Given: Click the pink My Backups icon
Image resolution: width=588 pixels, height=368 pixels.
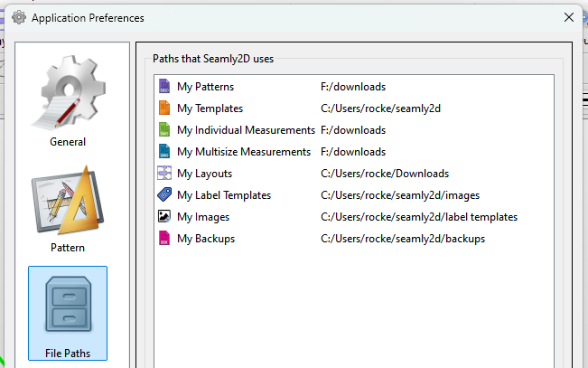Looking at the screenshot, I should click(163, 239).
